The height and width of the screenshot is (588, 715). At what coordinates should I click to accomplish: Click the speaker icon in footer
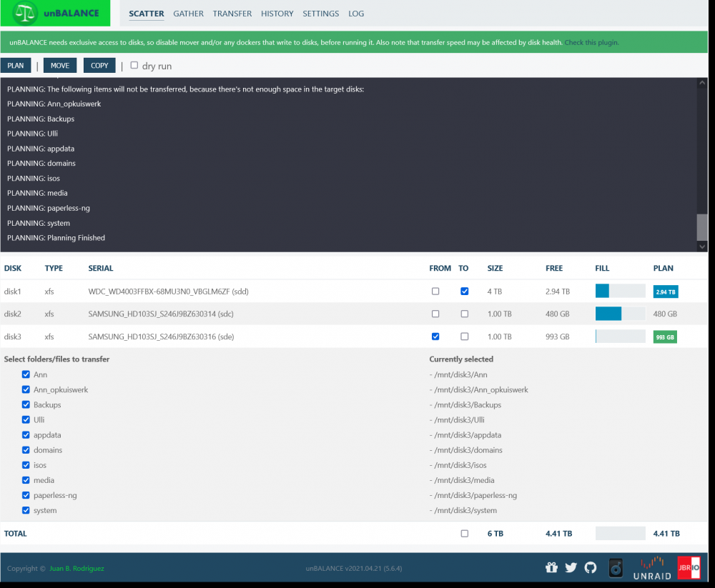click(x=616, y=568)
